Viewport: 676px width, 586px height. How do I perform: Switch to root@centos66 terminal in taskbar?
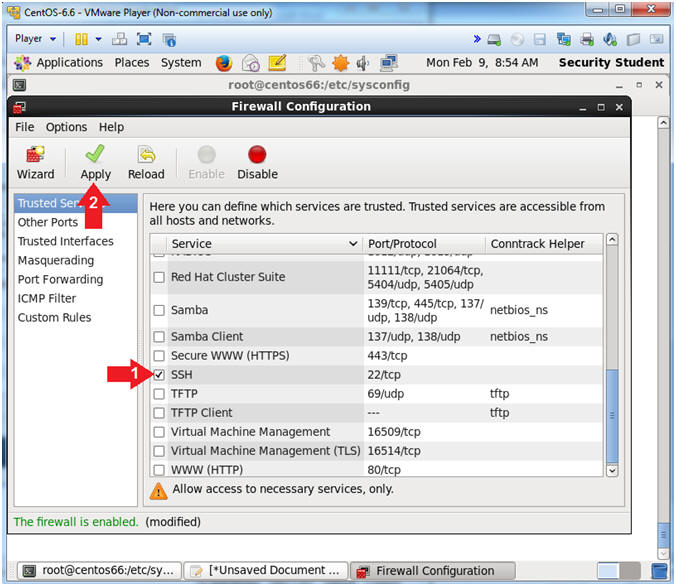click(x=99, y=571)
